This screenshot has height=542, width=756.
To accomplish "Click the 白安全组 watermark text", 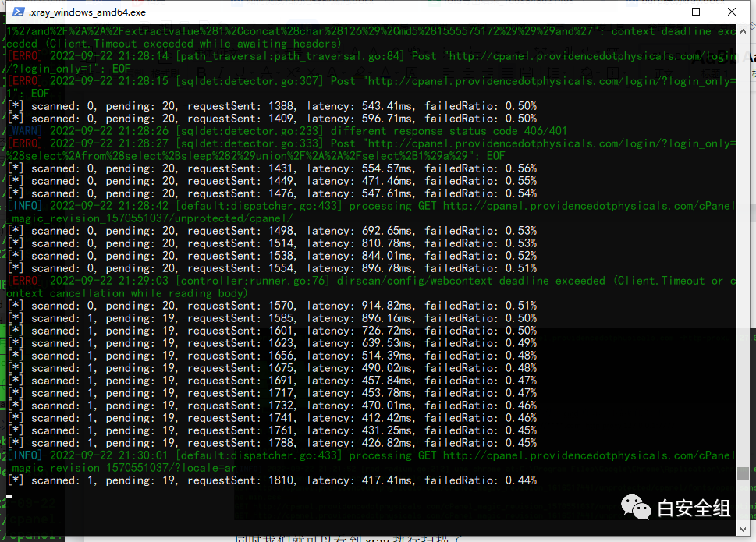I will pos(694,508).
